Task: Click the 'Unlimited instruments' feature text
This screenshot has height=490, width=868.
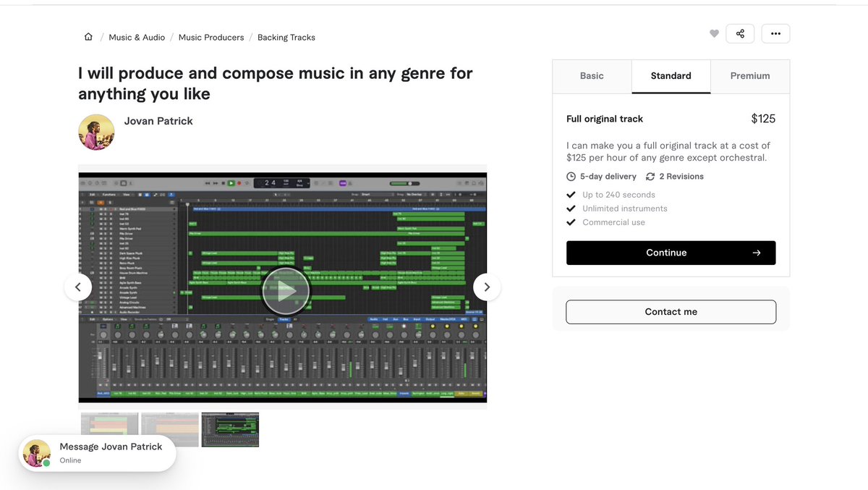Action: tap(625, 208)
